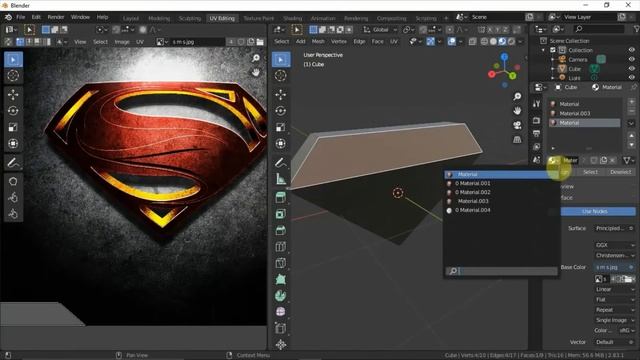Switch to the Layout workspace tab
Screen dimensions: 640x360
[x=131, y=18]
